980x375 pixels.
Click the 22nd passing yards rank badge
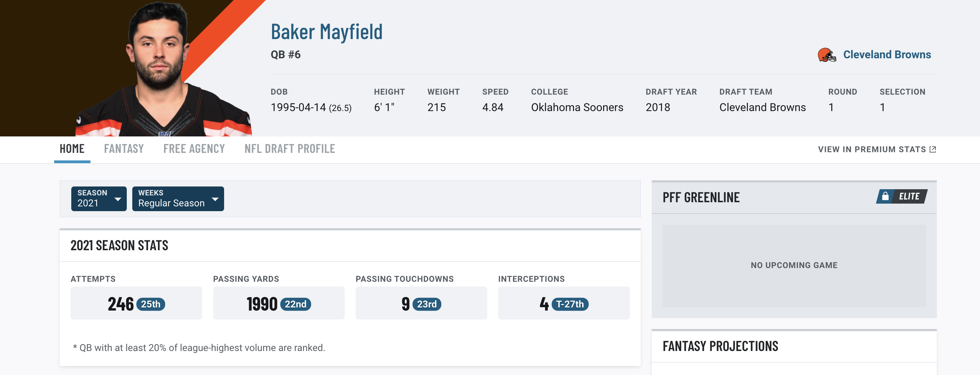pos(296,304)
